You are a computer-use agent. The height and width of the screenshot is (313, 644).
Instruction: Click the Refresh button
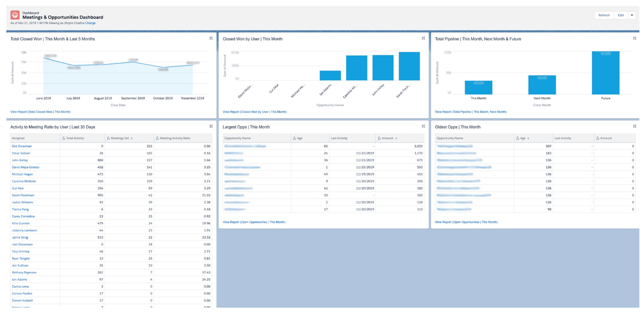pyautogui.click(x=604, y=15)
